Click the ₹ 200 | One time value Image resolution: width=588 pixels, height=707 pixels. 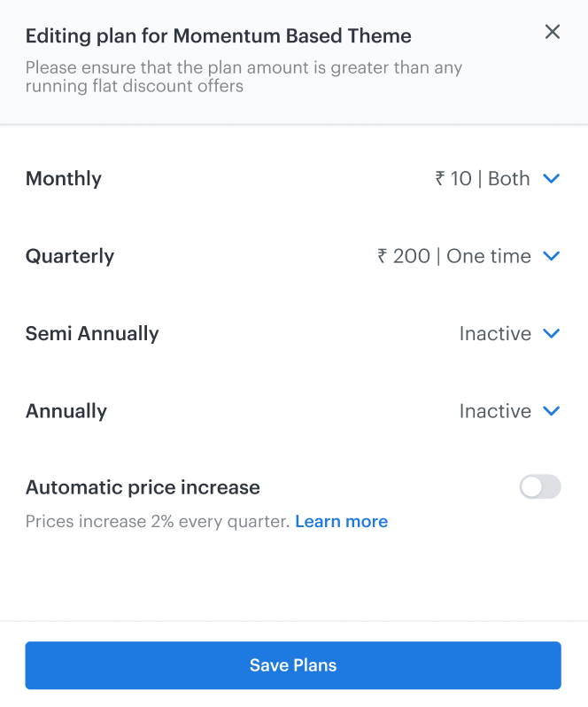(x=454, y=256)
